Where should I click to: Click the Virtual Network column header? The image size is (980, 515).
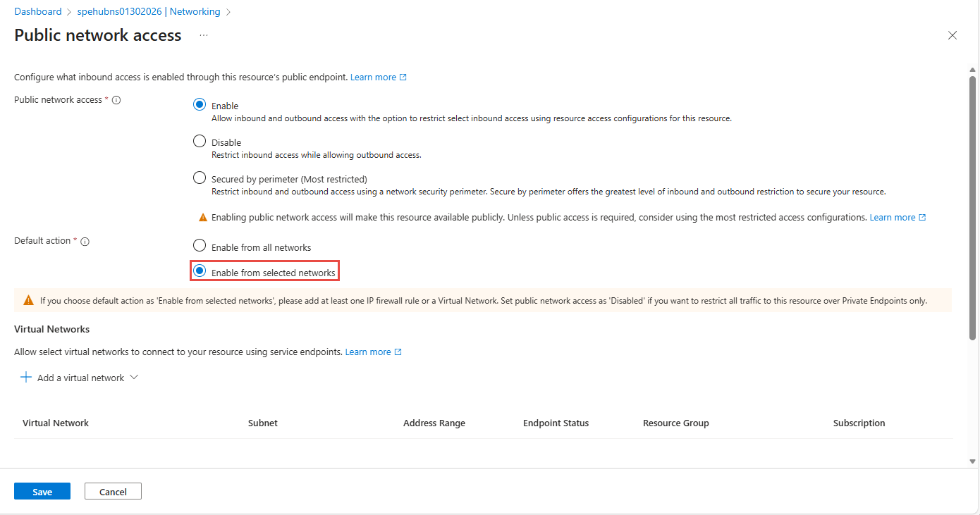[56, 423]
